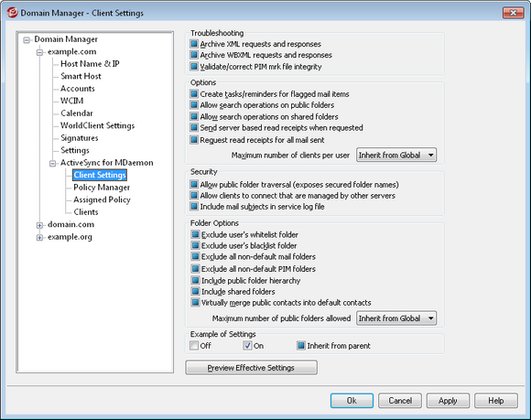Expand the example.org tree node

(x=39, y=238)
